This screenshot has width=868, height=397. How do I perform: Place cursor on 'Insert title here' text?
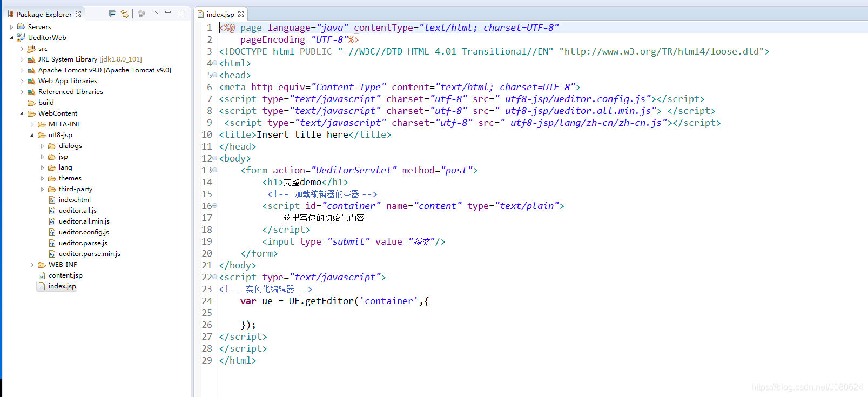pyautogui.click(x=302, y=134)
